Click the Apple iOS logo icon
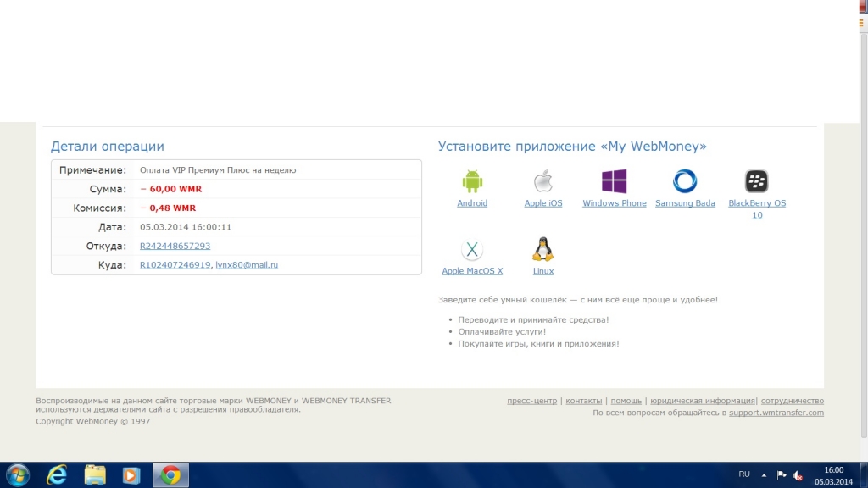 tap(543, 181)
